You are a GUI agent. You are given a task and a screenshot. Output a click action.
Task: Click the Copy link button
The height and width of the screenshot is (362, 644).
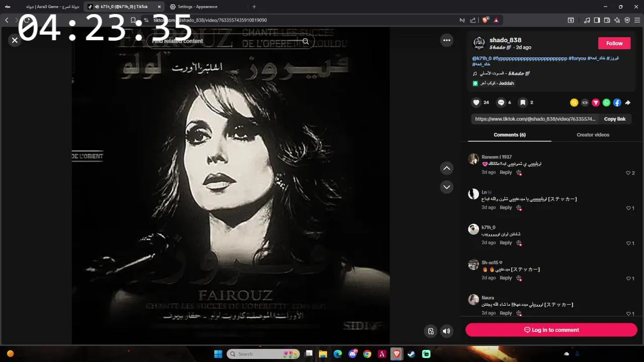(x=615, y=119)
